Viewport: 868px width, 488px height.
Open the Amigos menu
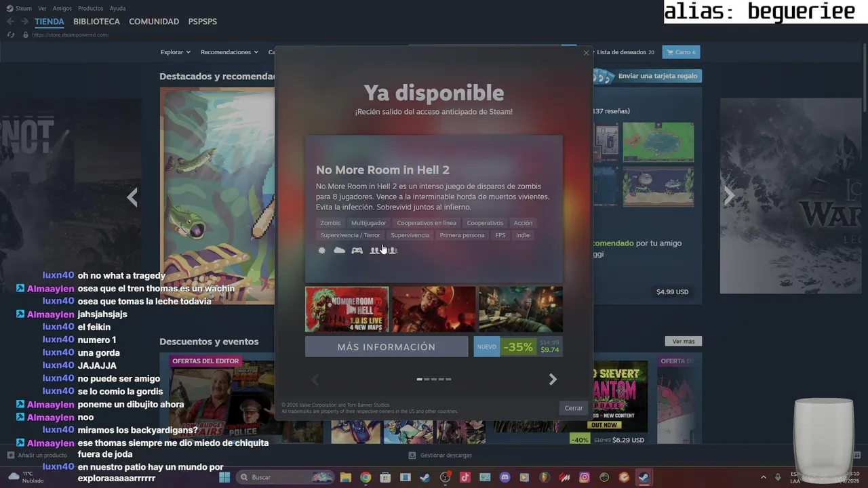point(62,8)
